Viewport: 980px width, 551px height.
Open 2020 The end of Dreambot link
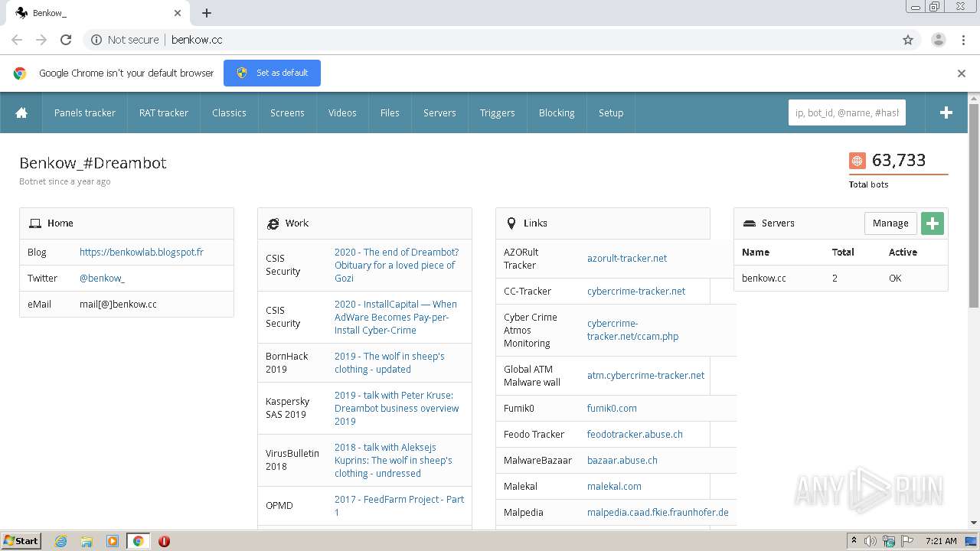click(x=397, y=265)
